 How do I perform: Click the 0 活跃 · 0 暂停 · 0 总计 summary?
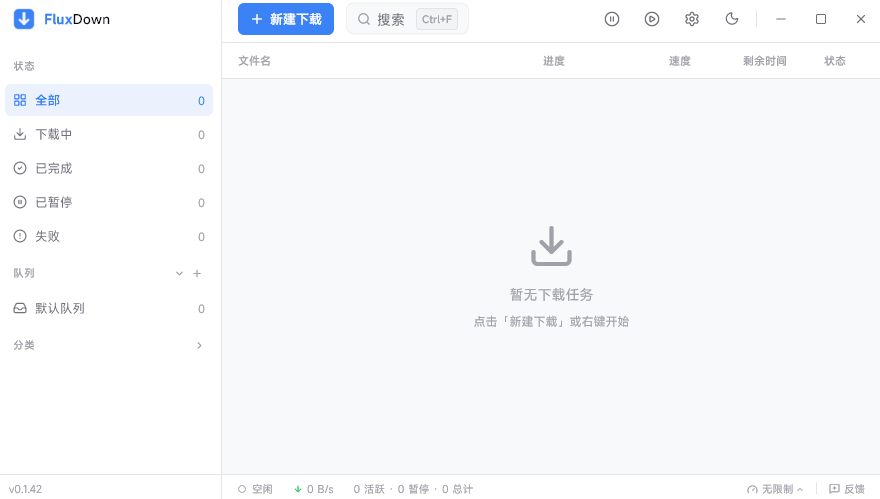413,489
